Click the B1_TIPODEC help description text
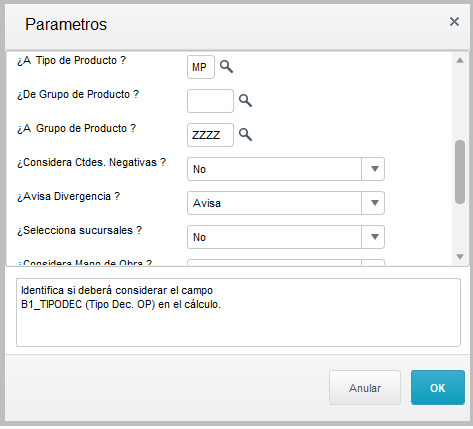The height and width of the screenshot is (429, 473). (x=121, y=297)
